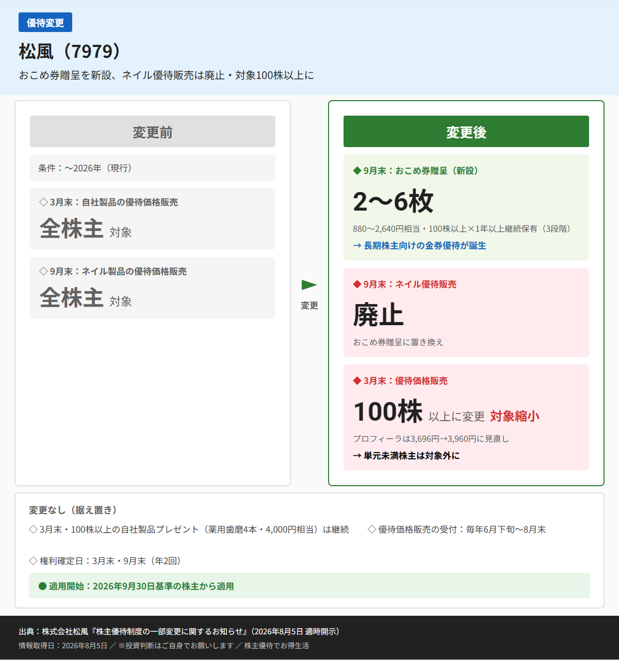619x672 pixels.
Task: Click 自社製品プレゼント（薬用歯磨4本）item
Action: pyautogui.click(x=189, y=530)
